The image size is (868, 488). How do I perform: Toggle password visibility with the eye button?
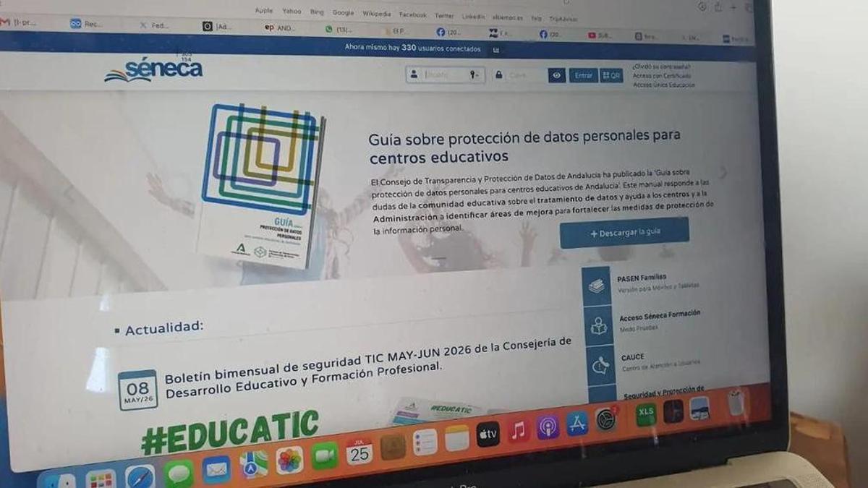[x=557, y=75]
